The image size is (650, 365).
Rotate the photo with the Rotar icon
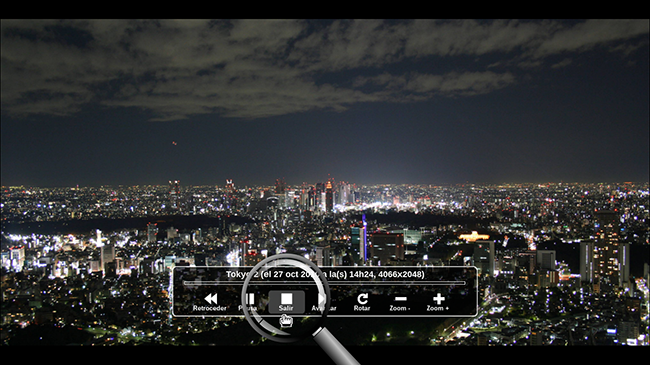tap(362, 299)
